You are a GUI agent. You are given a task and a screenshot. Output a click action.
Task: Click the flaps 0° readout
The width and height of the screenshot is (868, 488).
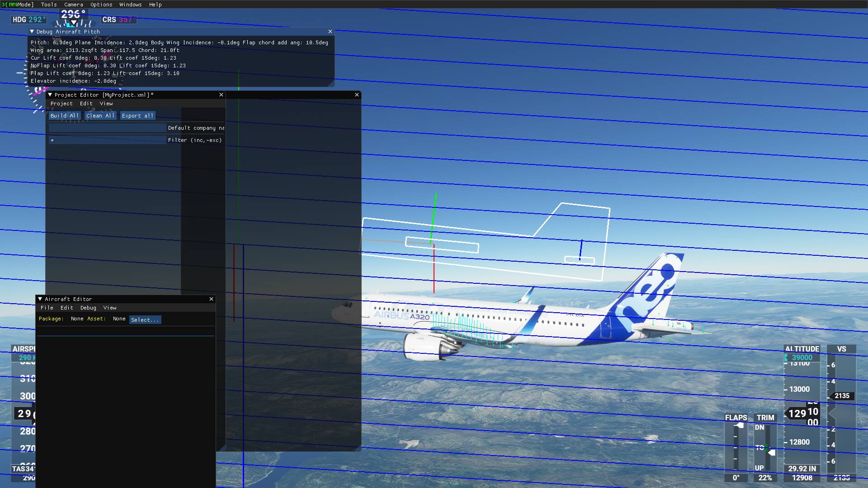(x=736, y=478)
